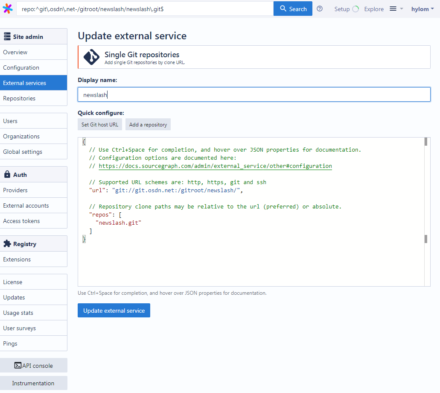Open Access tokens under Auth
Image resolution: width=440 pixels, height=393 pixels.
(33, 221)
